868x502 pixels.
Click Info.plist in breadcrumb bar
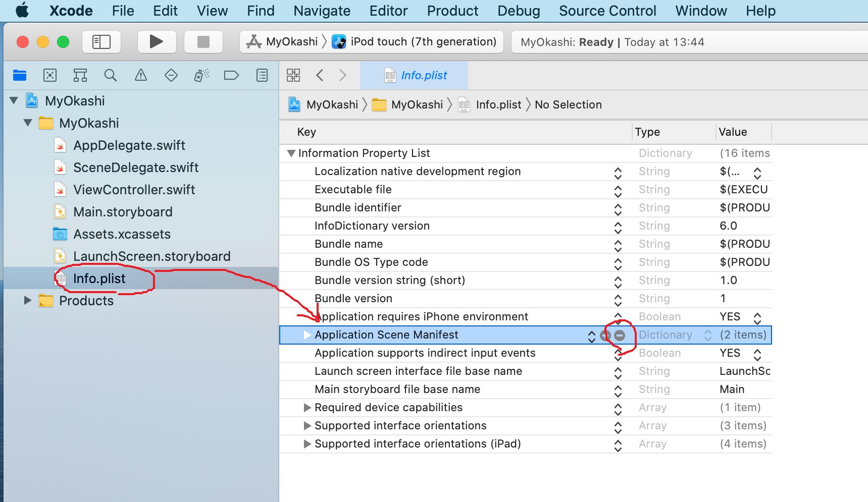coord(490,104)
